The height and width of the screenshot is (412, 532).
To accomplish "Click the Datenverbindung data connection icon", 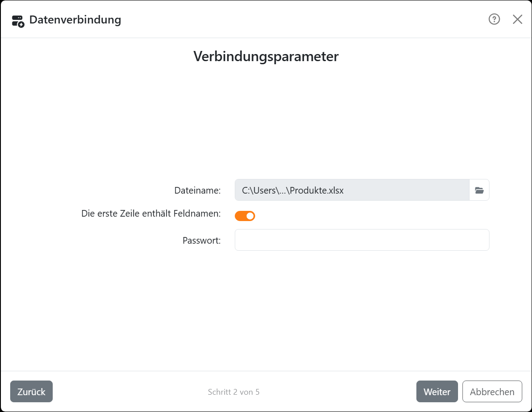I will coord(18,21).
